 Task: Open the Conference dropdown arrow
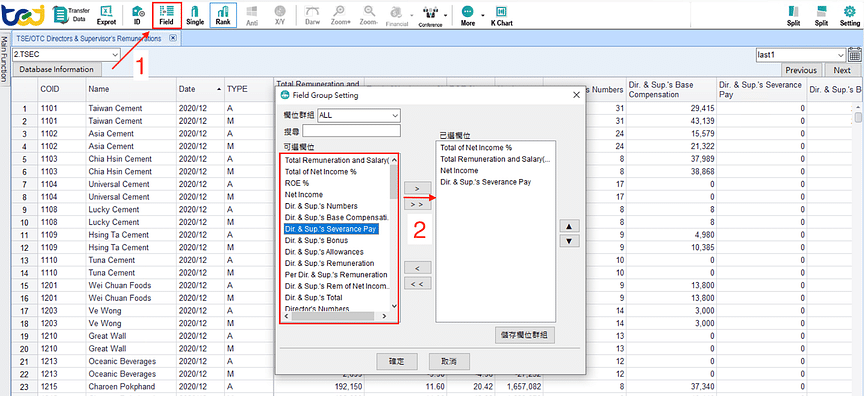click(446, 15)
